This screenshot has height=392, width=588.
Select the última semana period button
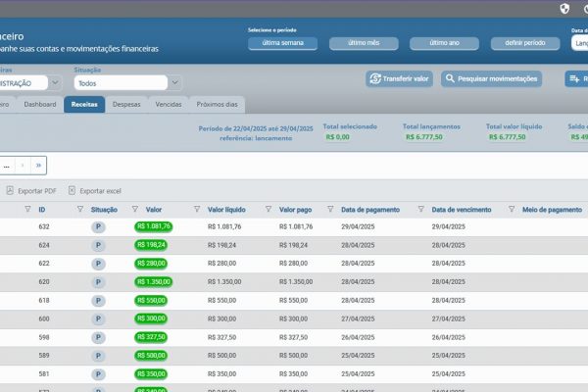[283, 43]
